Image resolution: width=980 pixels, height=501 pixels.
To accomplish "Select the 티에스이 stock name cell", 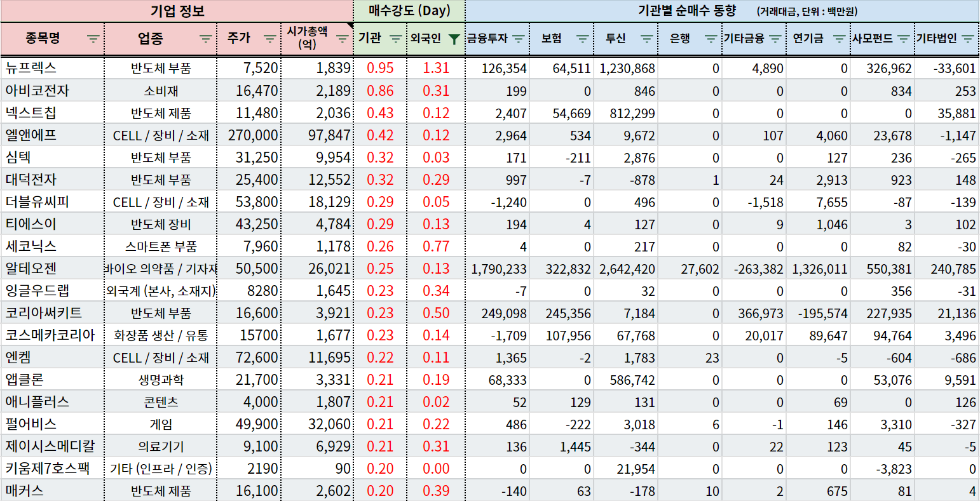I will pyautogui.click(x=52, y=224).
